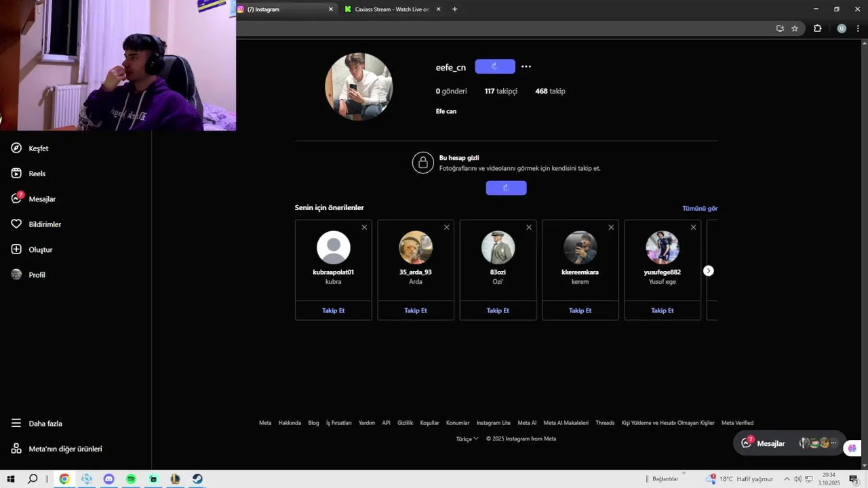Click the volume icon in system tray
868x488 pixels.
click(797, 479)
